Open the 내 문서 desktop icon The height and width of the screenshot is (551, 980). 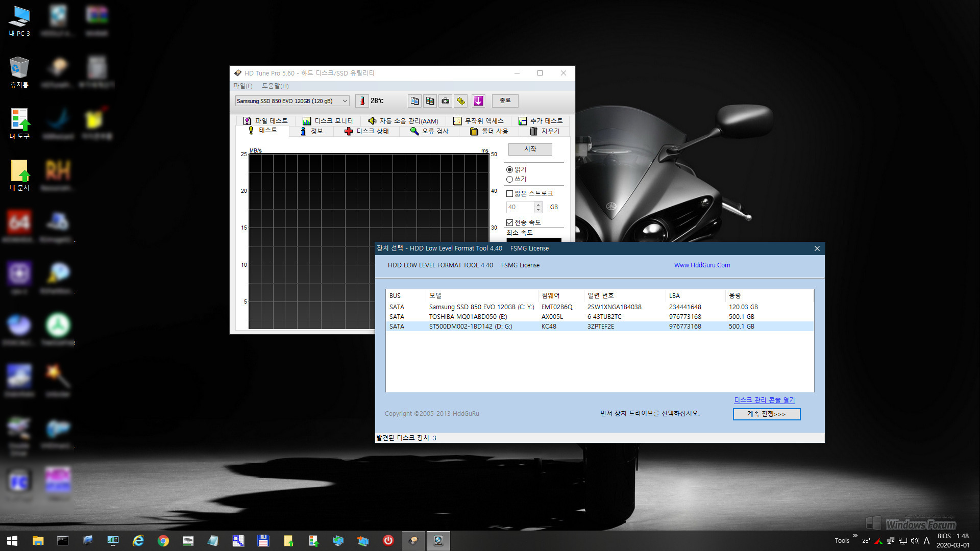tap(19, 176)
